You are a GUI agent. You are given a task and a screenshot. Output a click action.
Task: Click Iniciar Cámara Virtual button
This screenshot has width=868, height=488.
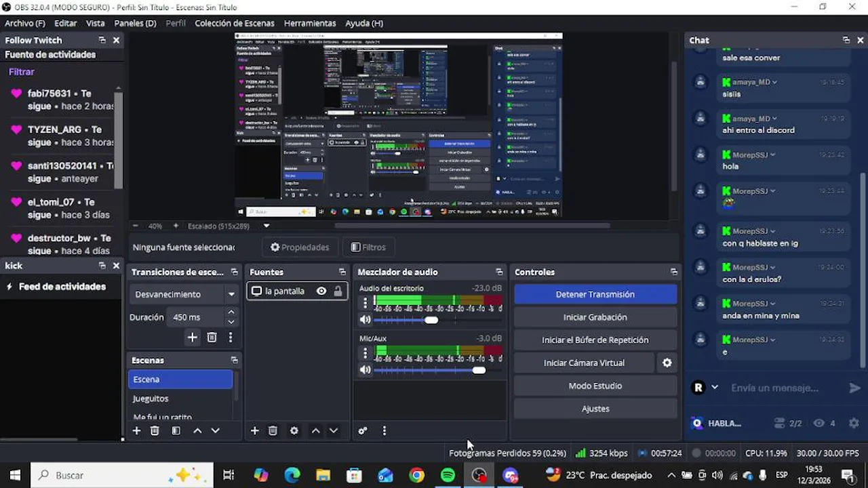point(584,363)
